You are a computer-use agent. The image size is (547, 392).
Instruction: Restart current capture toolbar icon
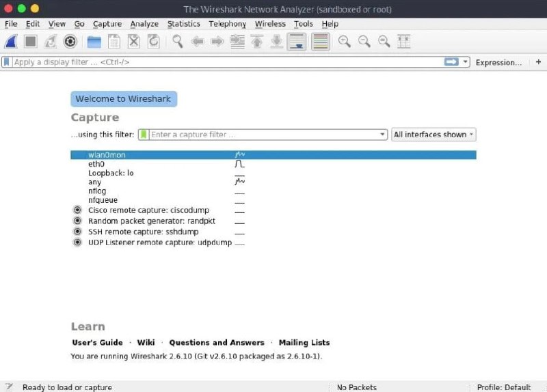point(50,42)
